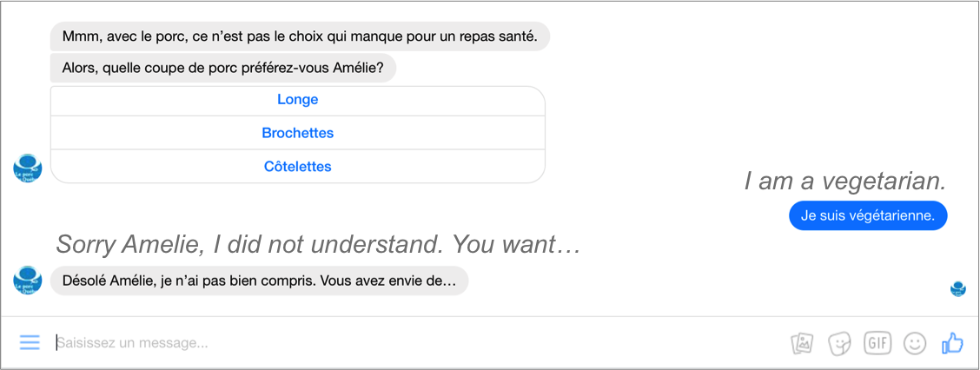Select the blue Je suis végétarienne bubble
The height and width of the screenshot is (370, 980).
coord(868,215)
